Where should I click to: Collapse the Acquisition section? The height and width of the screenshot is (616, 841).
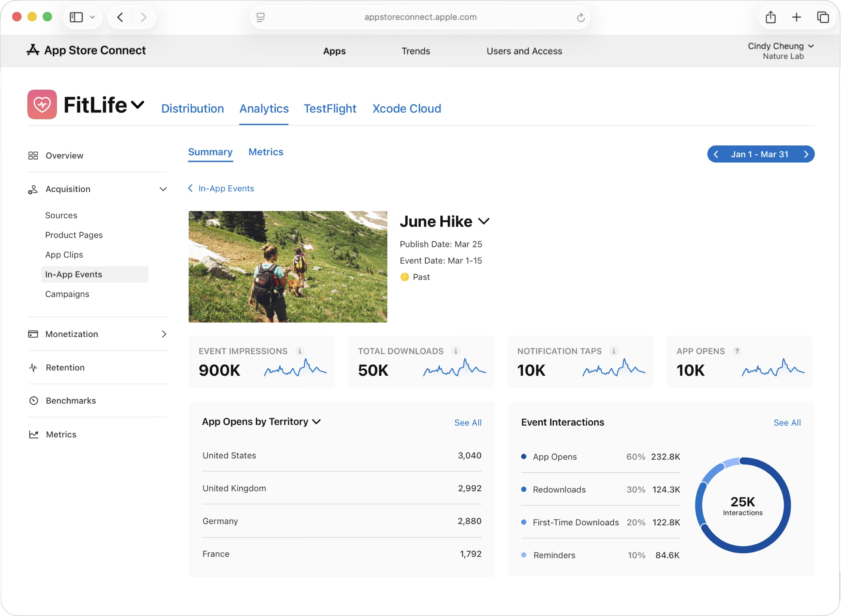(x=163, y=189)
